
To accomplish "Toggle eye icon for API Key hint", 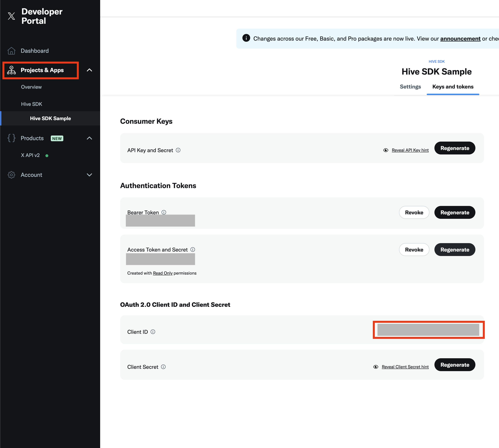I will [386, 150].
